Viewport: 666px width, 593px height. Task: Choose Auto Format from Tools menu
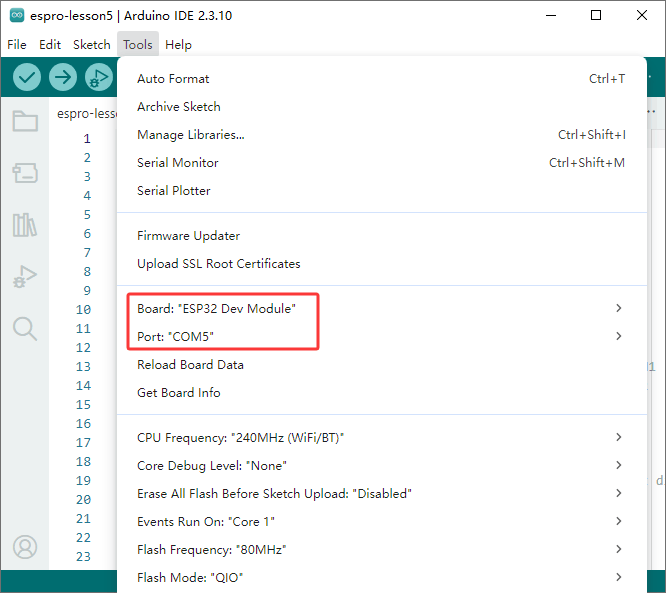pyautogui.click(x=381, y=79)
